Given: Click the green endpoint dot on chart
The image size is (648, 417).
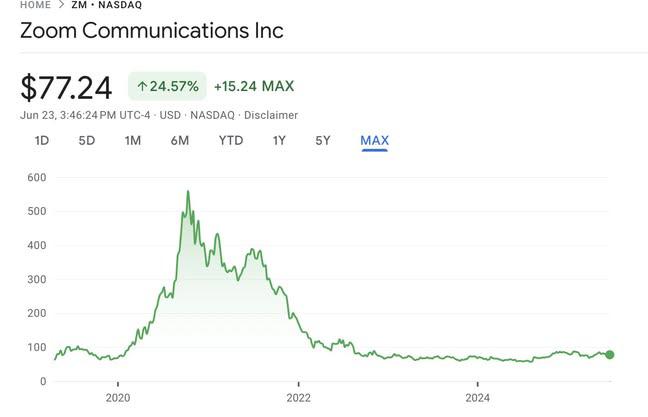Looking at the screenshot, I should [x=610, y=355].
